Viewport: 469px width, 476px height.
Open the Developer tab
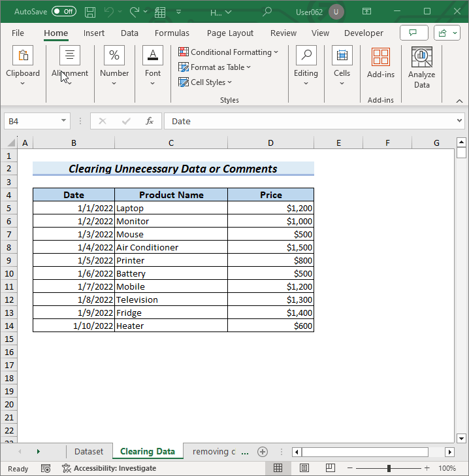click(363, 33)
